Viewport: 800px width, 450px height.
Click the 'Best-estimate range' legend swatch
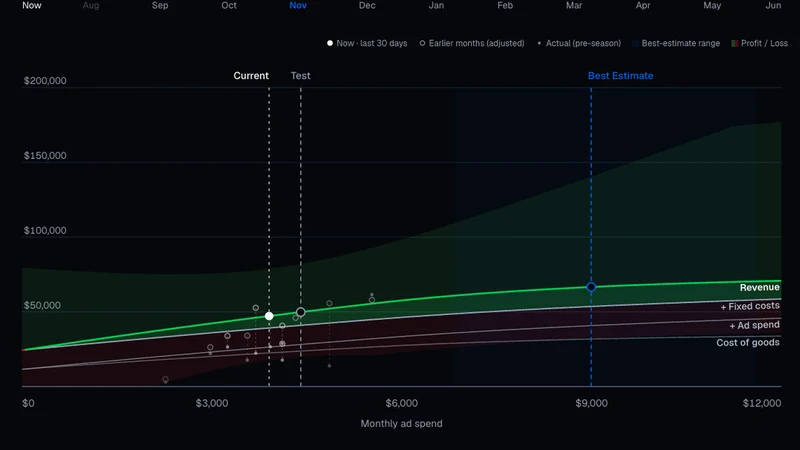tap(635, 43)
